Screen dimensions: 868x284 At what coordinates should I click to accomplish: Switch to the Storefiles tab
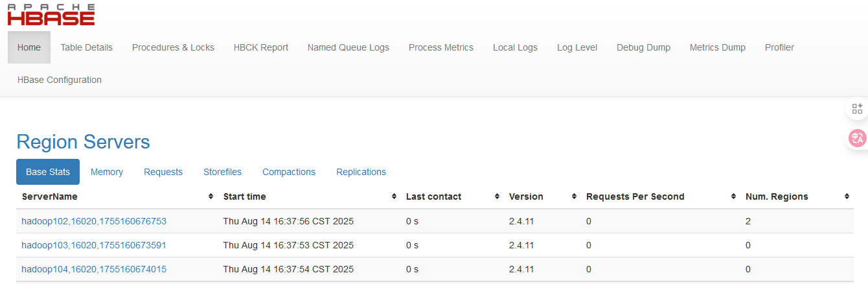point(222,172)
